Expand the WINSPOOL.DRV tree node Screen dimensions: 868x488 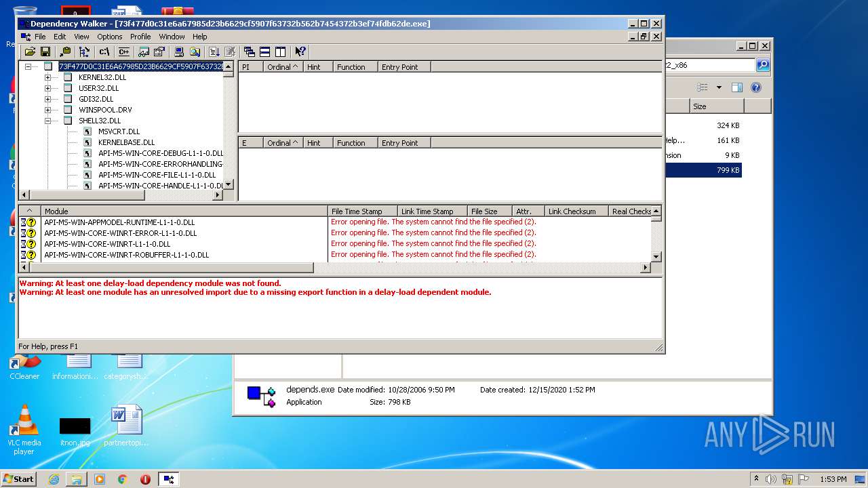(x=48, y=110)
